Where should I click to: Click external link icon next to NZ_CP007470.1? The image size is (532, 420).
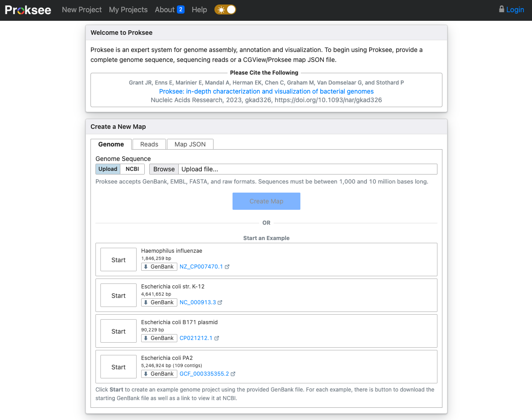click(x=227, y=267)
